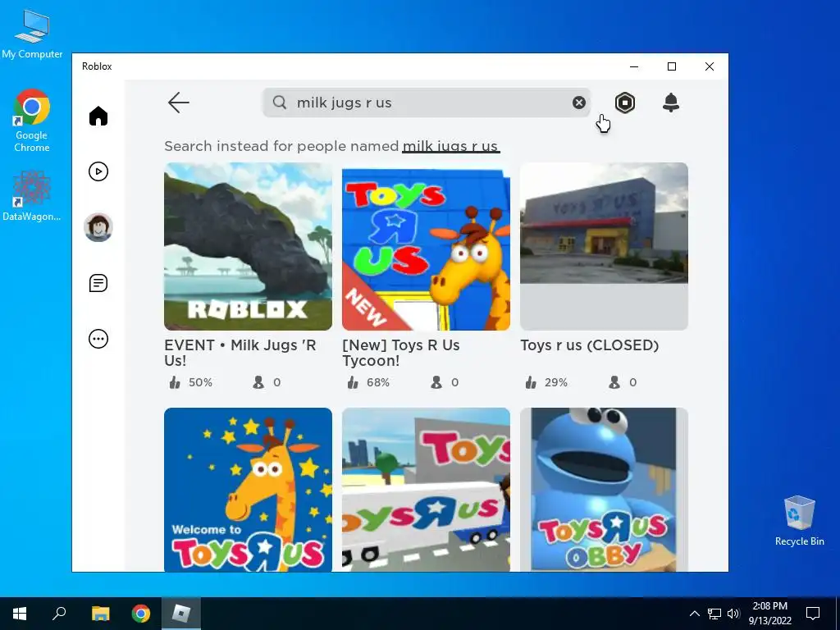Screen dimensions: 840x630
Task: Open the Discover play icon in sidebar
Action: 98,171
